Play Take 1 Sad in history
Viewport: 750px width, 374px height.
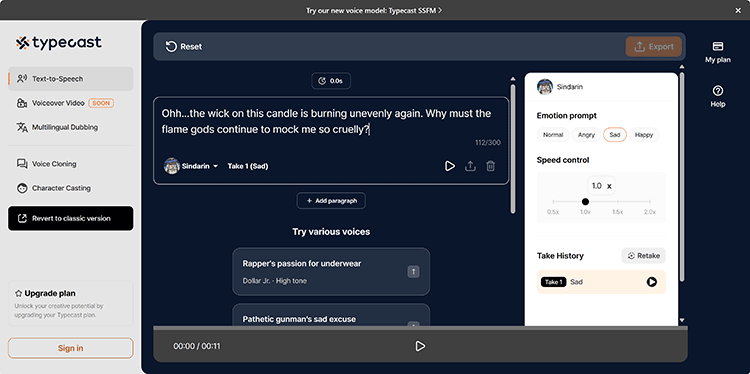(x=651, y=282)
